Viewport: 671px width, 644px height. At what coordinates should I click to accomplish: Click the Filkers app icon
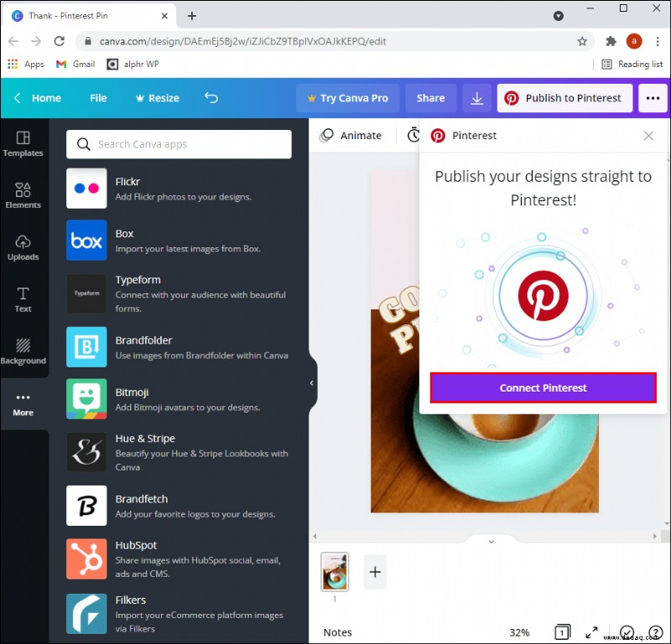coord(86,614)
